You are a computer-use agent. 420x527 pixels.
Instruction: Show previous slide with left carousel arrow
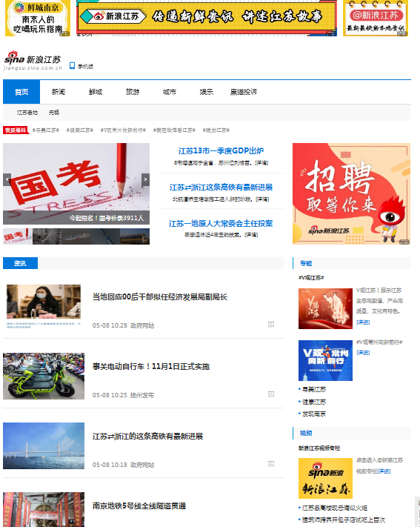click(7, 179)
